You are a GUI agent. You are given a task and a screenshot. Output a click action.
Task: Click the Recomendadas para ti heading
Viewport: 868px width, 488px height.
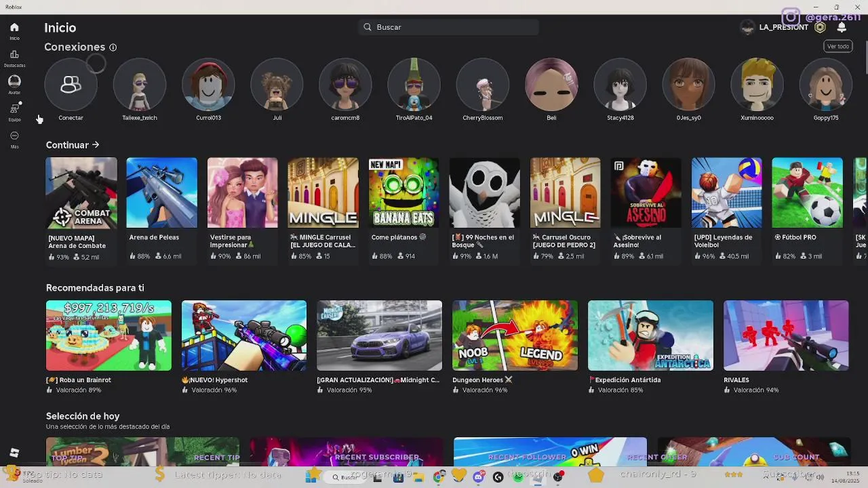pyautogui.click(x=95, y=288)
